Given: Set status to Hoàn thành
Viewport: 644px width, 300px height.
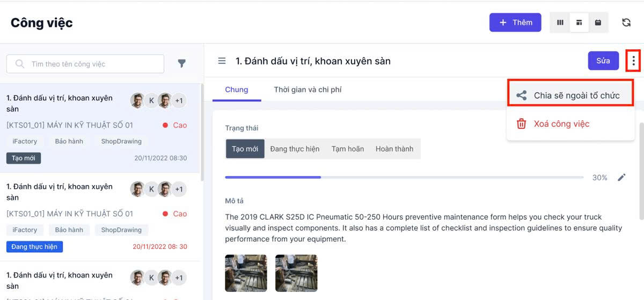Looking at the screenshot, I should point(394,149).
